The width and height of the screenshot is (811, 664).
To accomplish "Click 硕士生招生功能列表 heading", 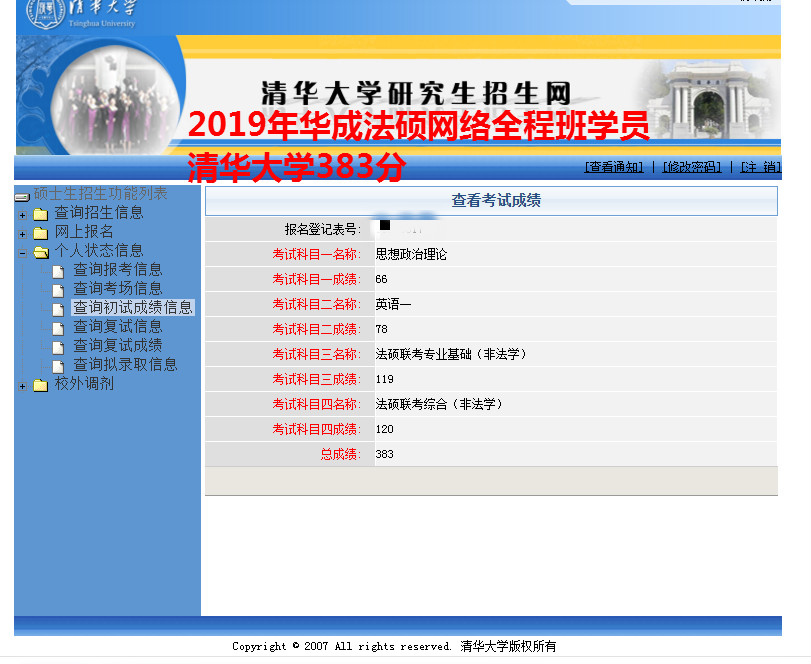I will point(100,193).
